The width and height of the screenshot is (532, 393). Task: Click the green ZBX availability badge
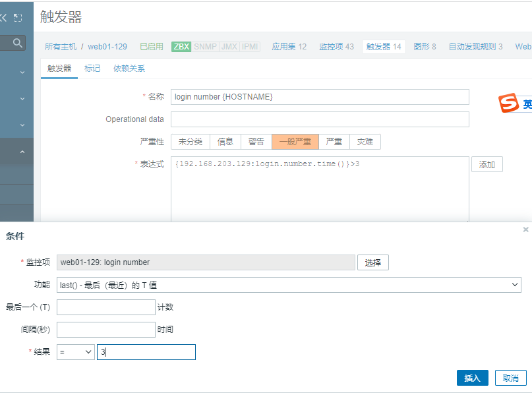click(x=181, y=47)
